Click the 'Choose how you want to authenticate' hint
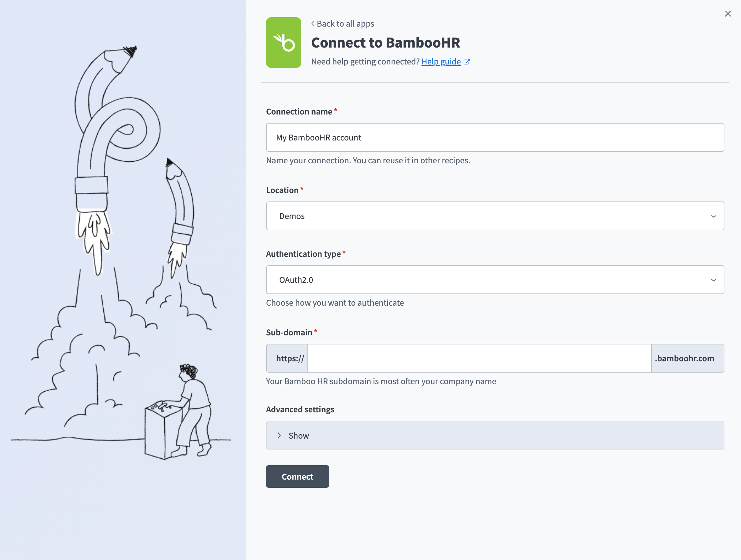741x560 pixels. tap(335, 303)
